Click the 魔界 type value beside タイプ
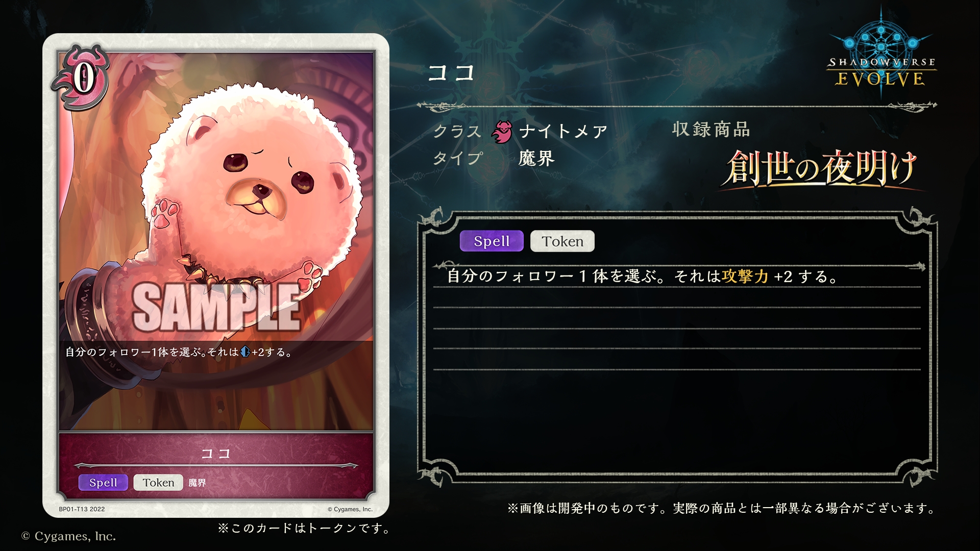 click(x=536, y=159)
